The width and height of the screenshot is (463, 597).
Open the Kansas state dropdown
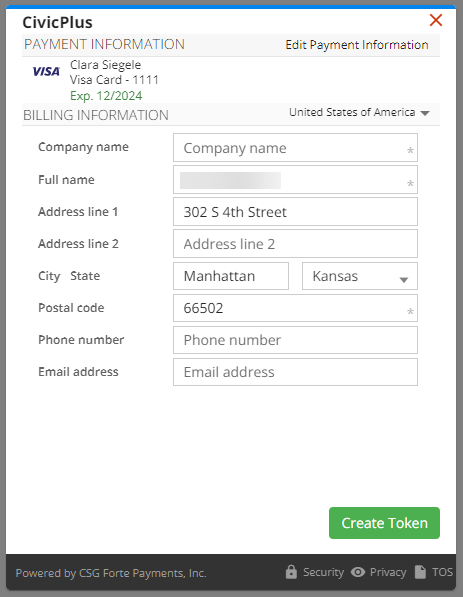[360, 276]
